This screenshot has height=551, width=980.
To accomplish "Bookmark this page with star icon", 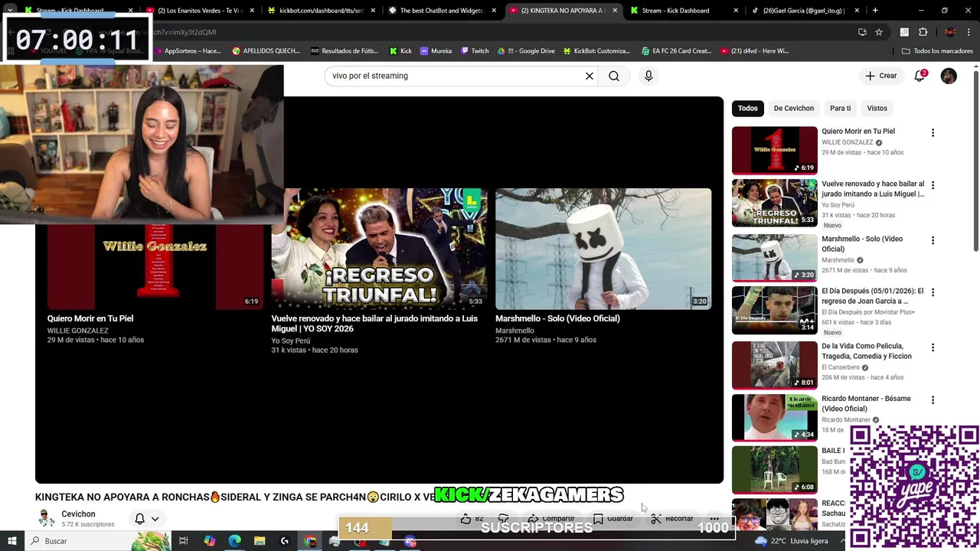I will 879,32.
